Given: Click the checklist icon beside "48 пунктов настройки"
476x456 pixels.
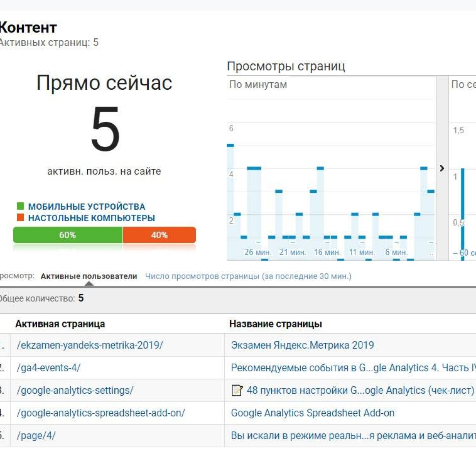Looking at the screenshot, I should 237,391.
